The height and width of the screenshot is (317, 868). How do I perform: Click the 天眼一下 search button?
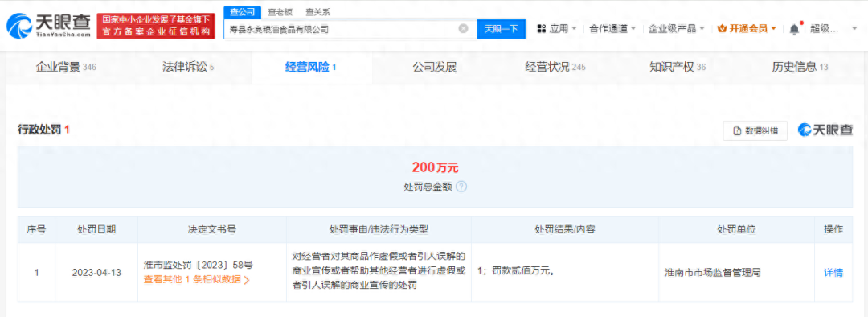coord(501,29)
